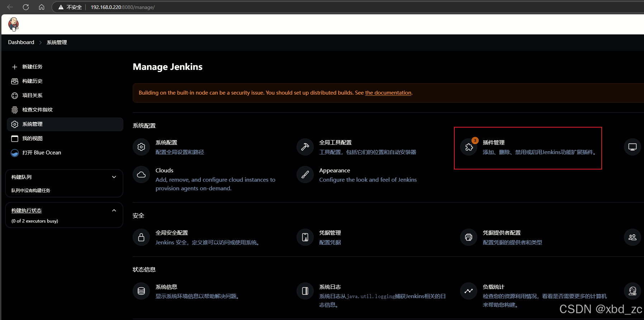Select 系统管理 in the sidebar
Screen dimensions: 644x320
(x=65, y=124)
